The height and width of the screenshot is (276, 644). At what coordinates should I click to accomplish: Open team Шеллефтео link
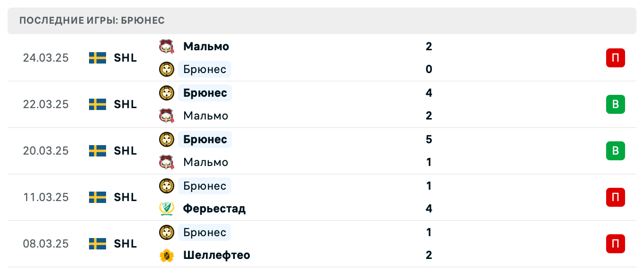pyautogui.click(x=216, y=255)
